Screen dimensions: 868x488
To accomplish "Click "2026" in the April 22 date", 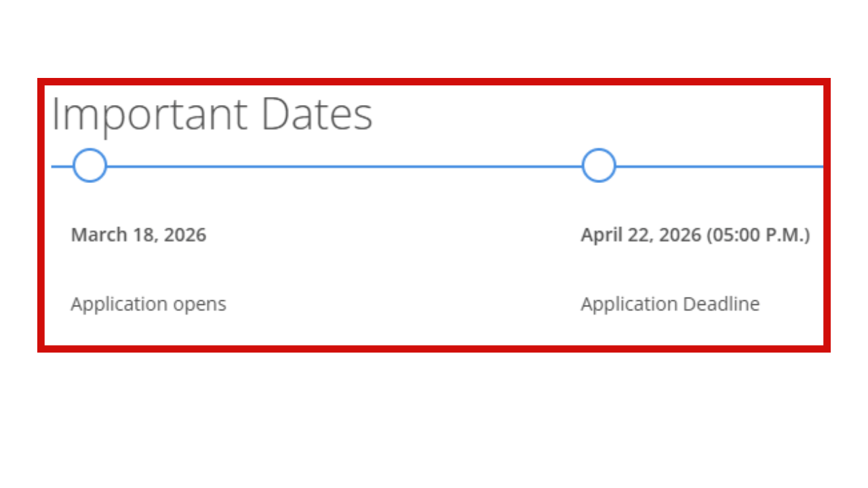I will 679,235.
